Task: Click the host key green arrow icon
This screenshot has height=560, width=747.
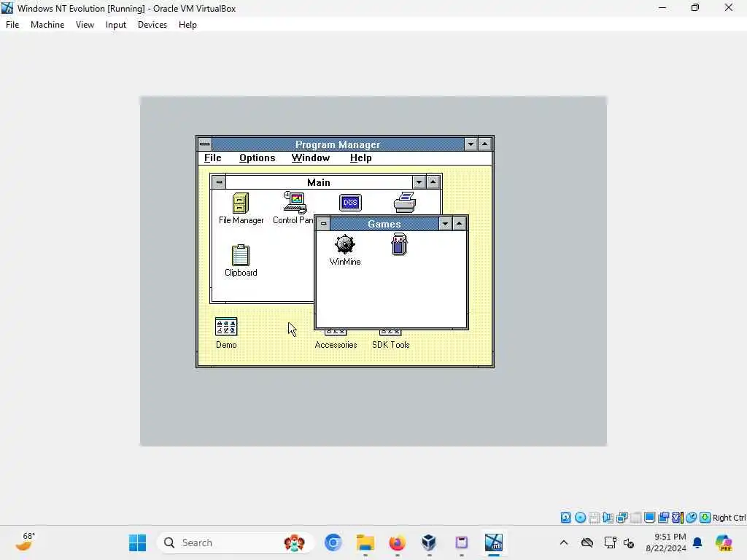Action: click(x=705, y=517)
